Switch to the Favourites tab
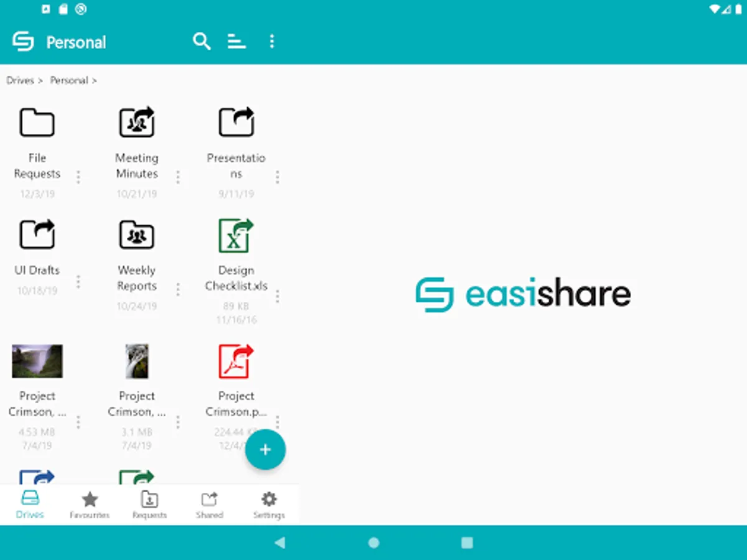Image resolution: width=747 pixels, height=560 pixels. (90, 505)
